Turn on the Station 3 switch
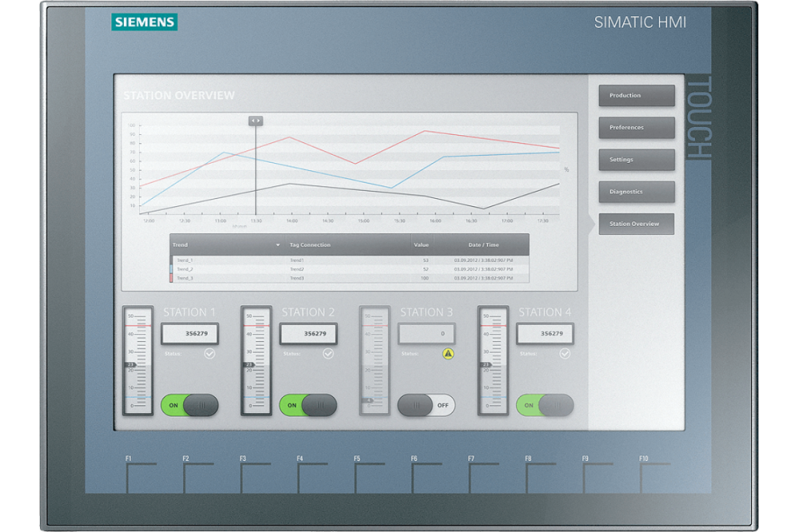799x532 pixels. pyautogui.click(x=426, y=405)
